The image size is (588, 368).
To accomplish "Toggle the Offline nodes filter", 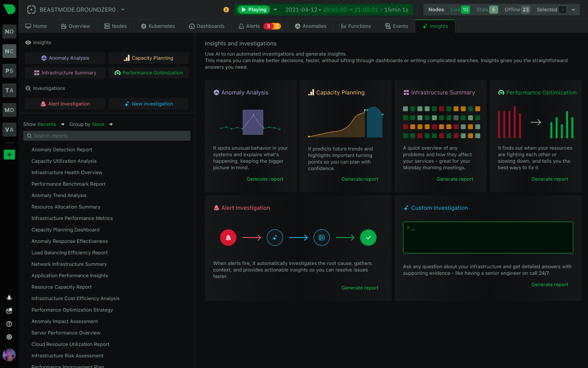I will (517, 9).
